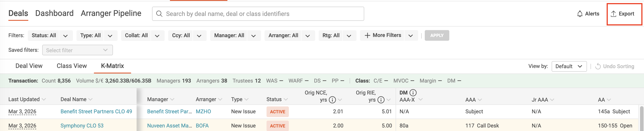Click the Orig NCE info icon
Viewport: 644px width, 131px height.
coord(332,100)
